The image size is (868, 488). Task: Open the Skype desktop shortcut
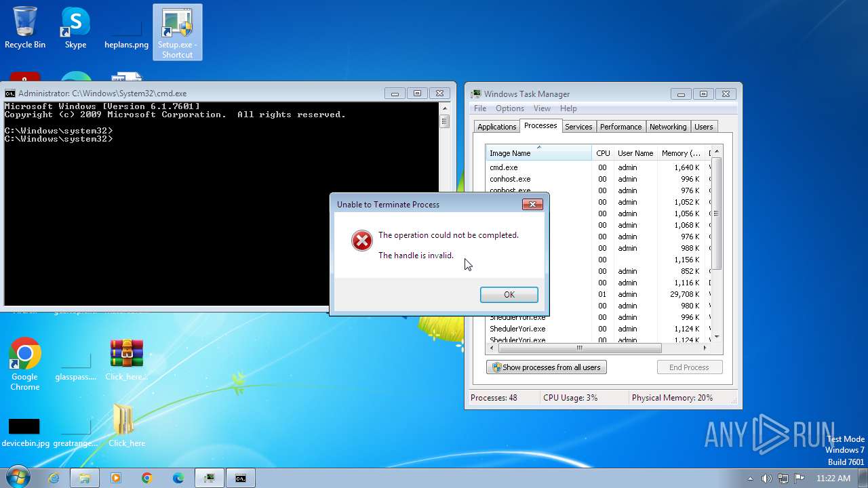coord(75,28)
